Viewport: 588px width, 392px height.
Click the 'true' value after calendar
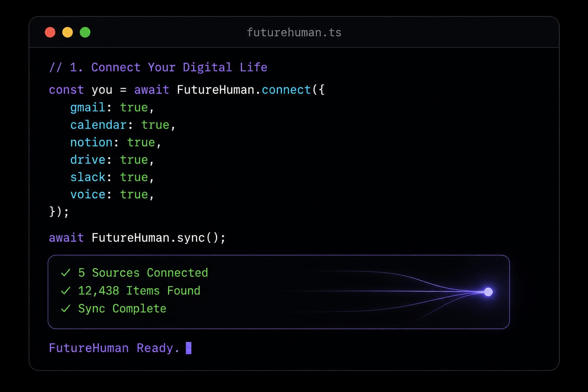point(155,125)
